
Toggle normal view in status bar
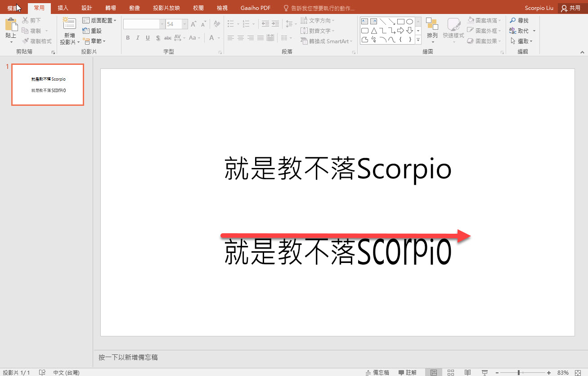click(x=434, y=372)
